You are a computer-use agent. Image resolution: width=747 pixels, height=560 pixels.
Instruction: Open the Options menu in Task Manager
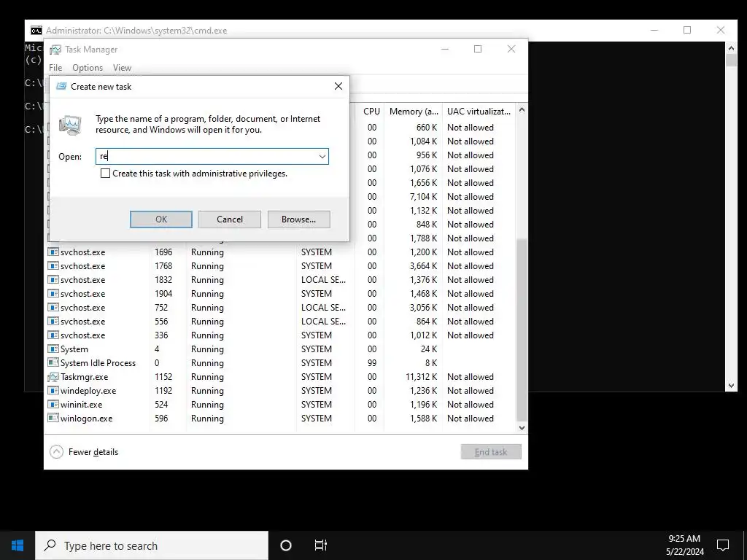pos(88,68)
